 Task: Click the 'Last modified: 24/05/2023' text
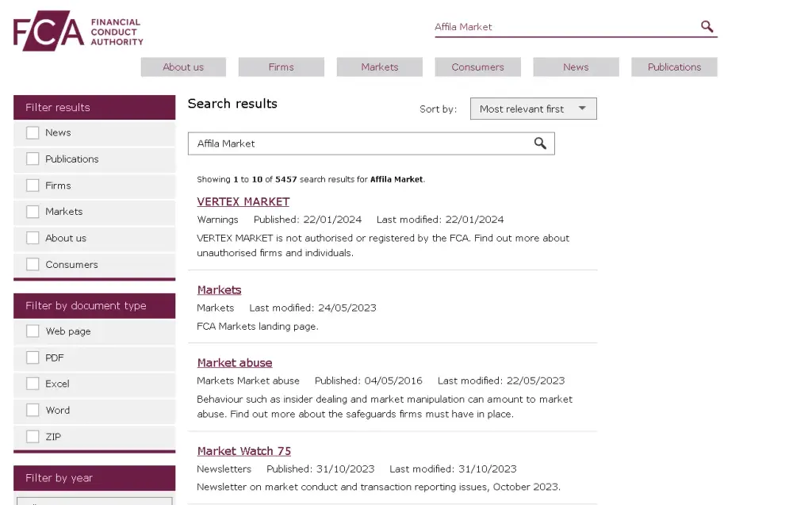point(312,308)
